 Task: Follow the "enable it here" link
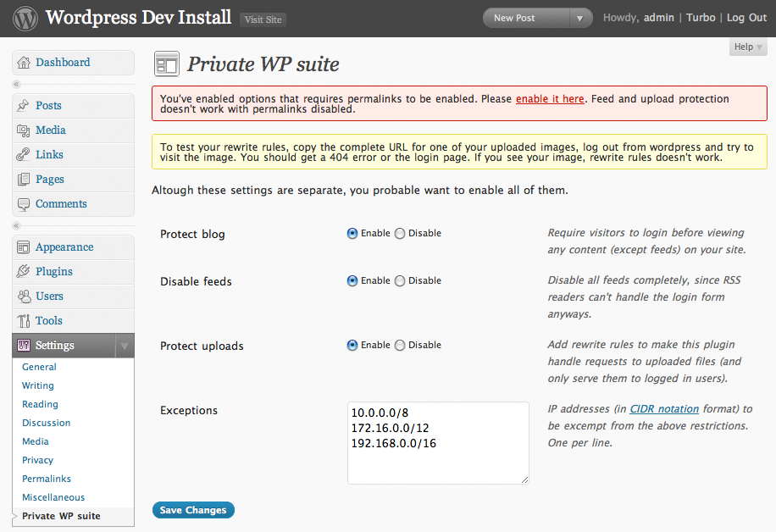click(x=550, y=99)
